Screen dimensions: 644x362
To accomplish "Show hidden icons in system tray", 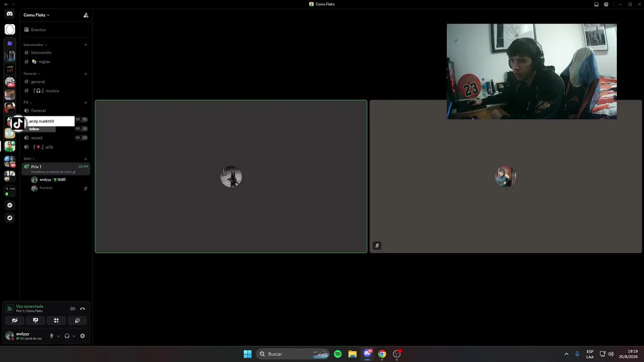I will tap(566, 354).
